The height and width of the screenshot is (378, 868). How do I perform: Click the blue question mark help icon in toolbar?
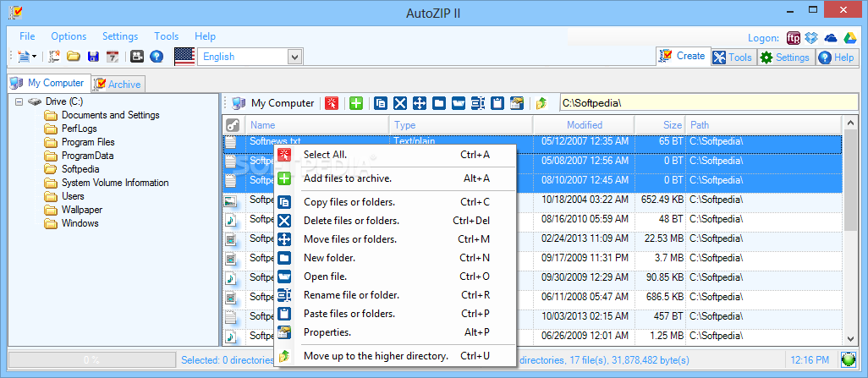pos(157,57)
